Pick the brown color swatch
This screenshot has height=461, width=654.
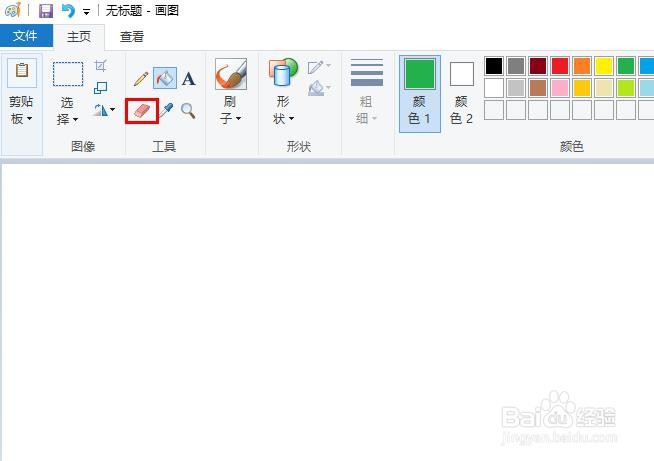click(x=538, y=88)
